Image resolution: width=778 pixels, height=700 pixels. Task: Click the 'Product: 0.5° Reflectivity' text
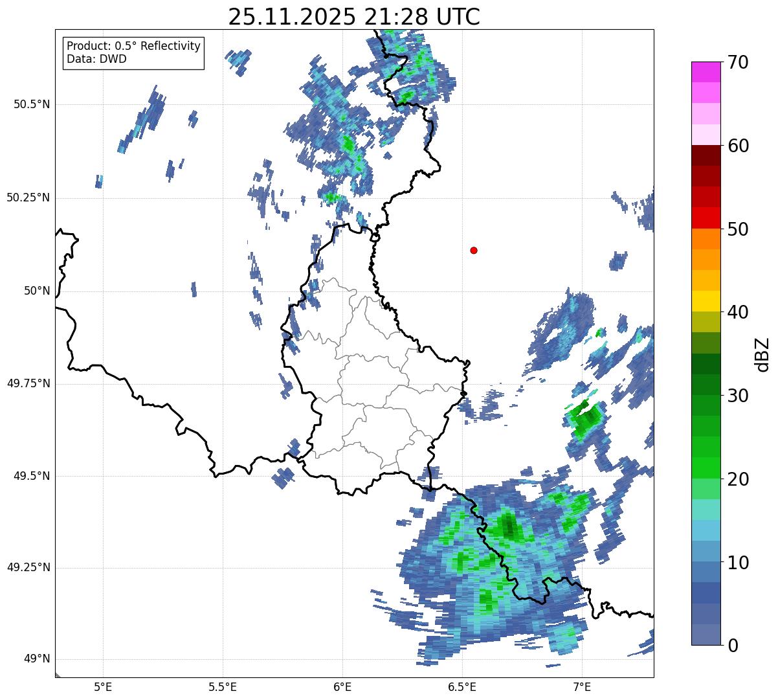pyautogui.click(x=134, y=47)
